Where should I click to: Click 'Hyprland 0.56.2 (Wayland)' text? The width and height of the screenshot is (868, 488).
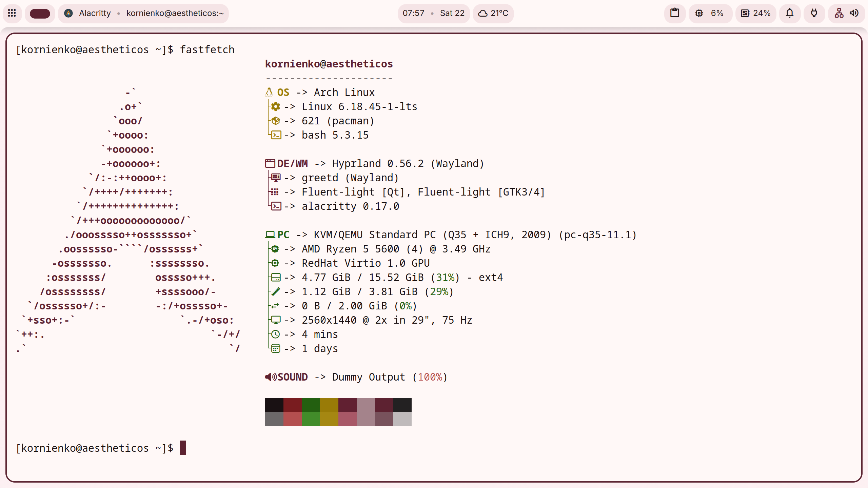point(408,163)
